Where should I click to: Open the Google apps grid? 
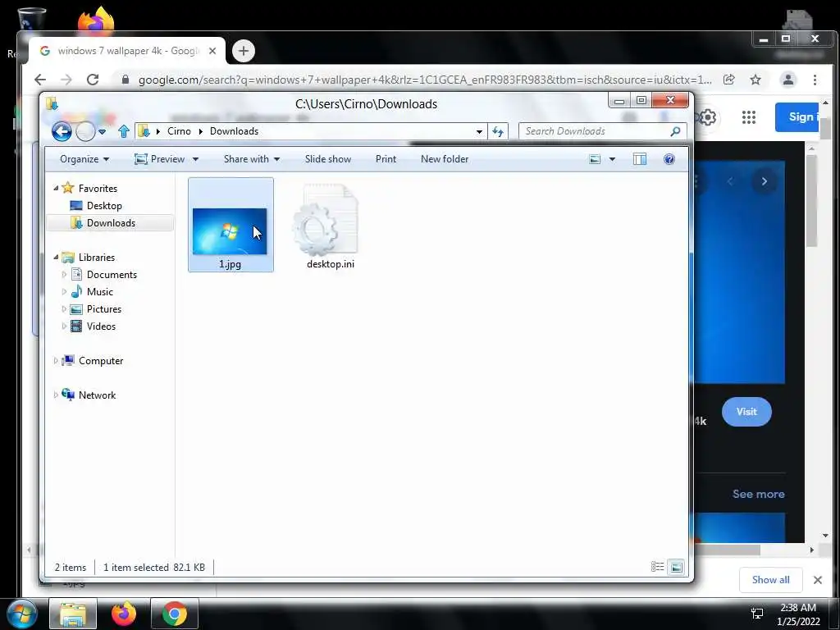click(748, 117)
